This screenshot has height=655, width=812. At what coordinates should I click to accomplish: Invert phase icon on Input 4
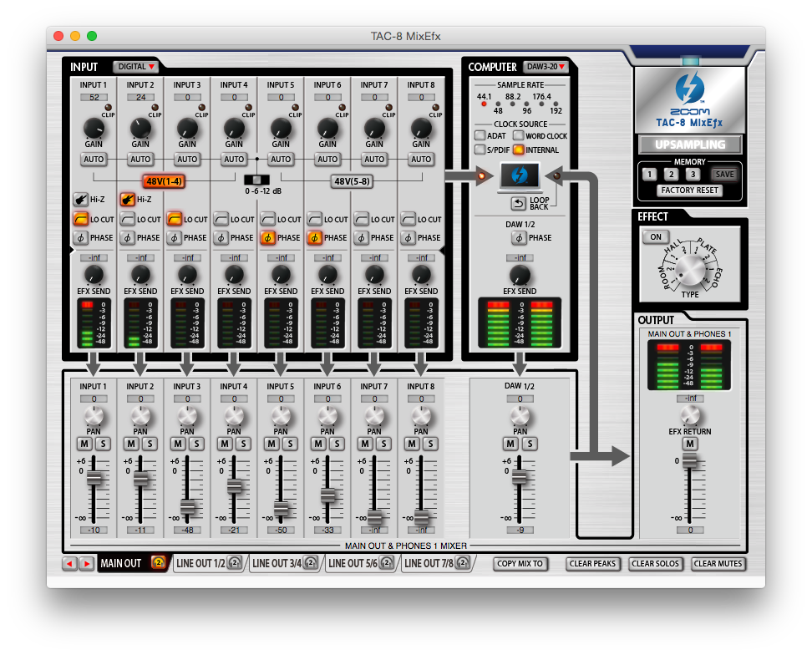point(221,237)
